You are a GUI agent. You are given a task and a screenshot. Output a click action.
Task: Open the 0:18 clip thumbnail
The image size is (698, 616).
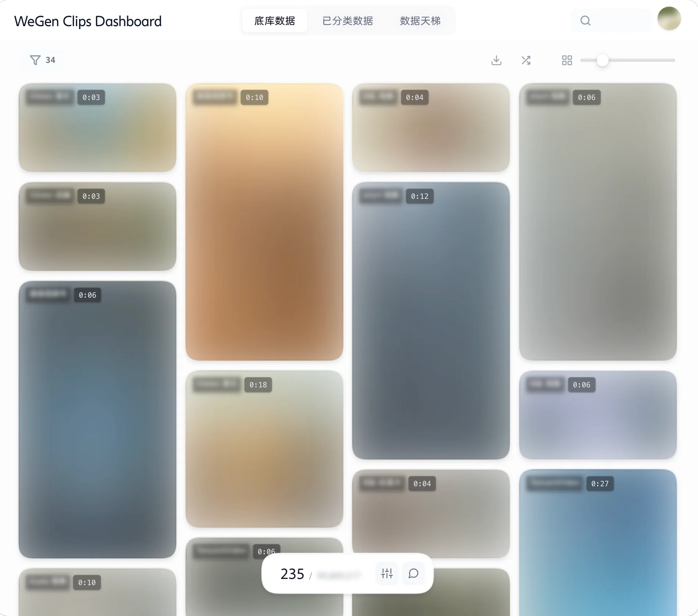click(x=264, y=449)
